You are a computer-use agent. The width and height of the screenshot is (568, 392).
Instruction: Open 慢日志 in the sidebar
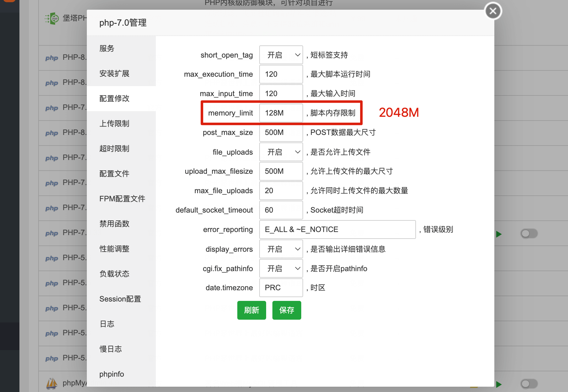(x=121, y=349)
